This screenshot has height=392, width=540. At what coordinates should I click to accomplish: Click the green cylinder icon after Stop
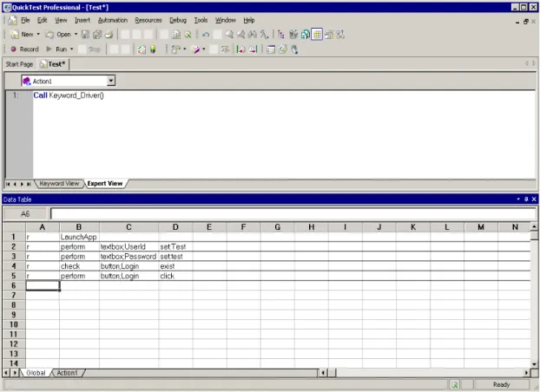tap(153, 49)
